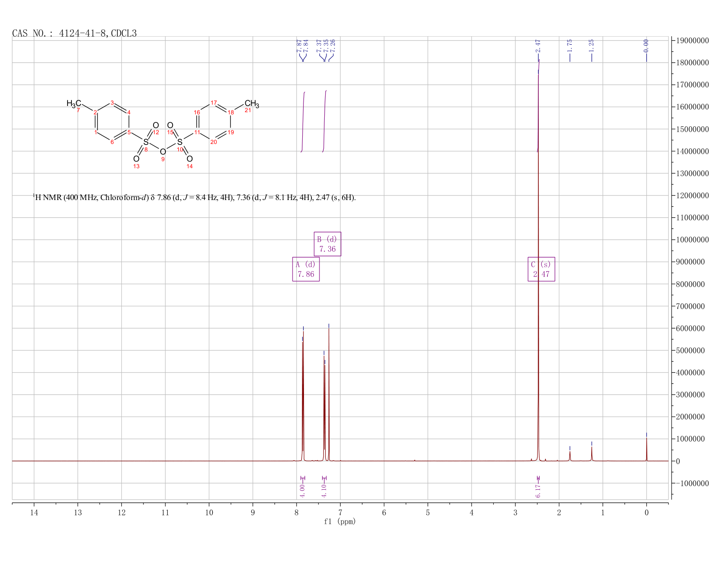This screenshot has width=728, height=563.
Task: Select the multiplet box A (d) 7.86
Action: tap(306, 269)
